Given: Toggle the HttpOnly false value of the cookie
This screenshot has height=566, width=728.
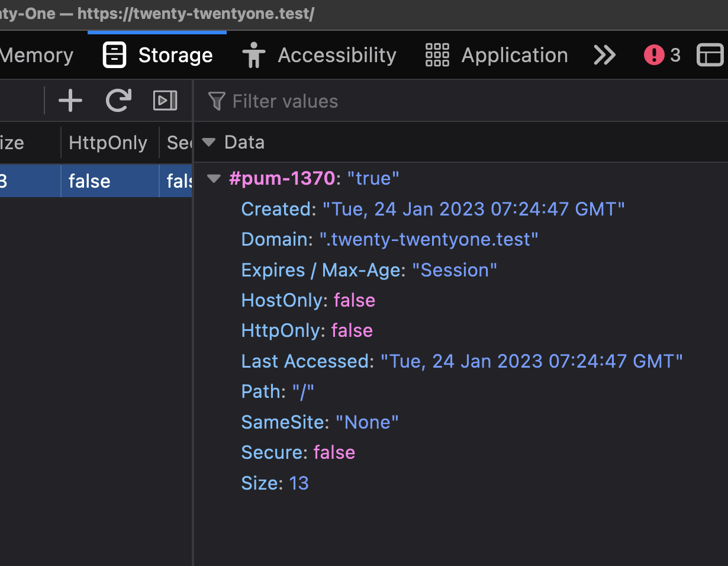Looking at the screenshot, I should click(x=352, y=330).
